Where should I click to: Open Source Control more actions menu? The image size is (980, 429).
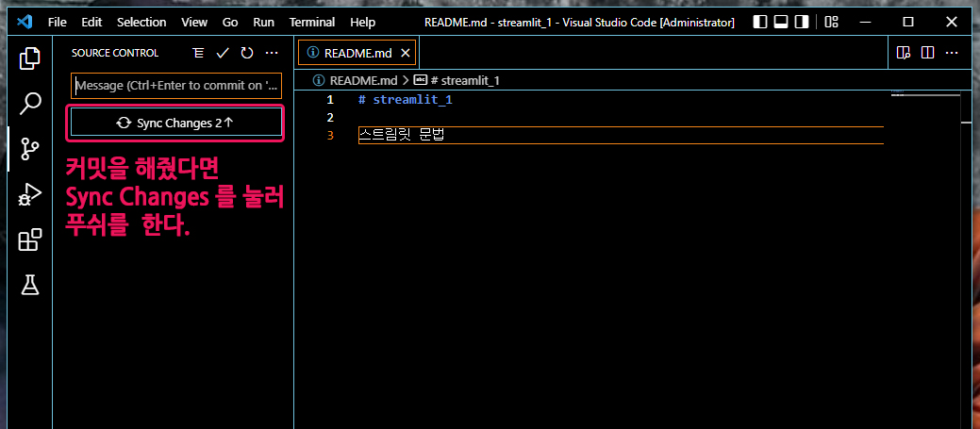click(x=272, y=53)
